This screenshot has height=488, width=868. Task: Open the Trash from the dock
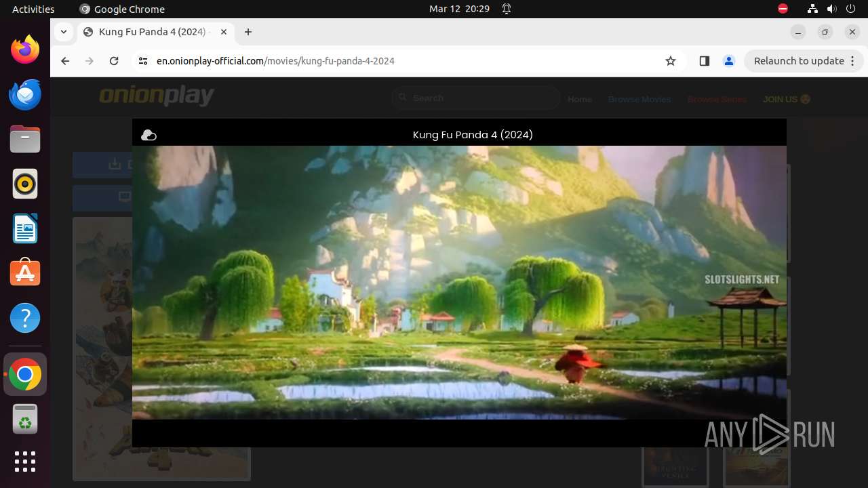pos(25,419)
